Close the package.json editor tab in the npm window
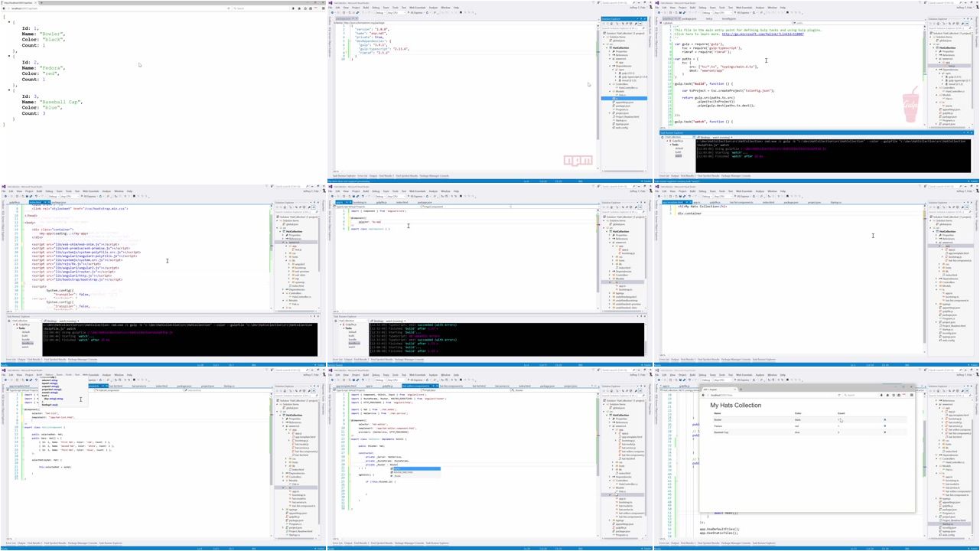Viewport: 980px width, 551px height. coord(357,18)
